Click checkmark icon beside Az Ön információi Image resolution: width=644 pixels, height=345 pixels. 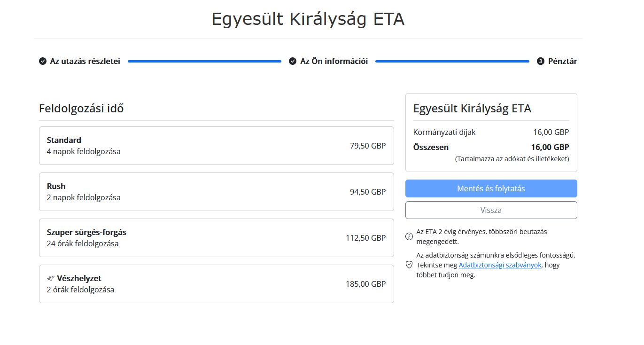click(x=293, y=61)
